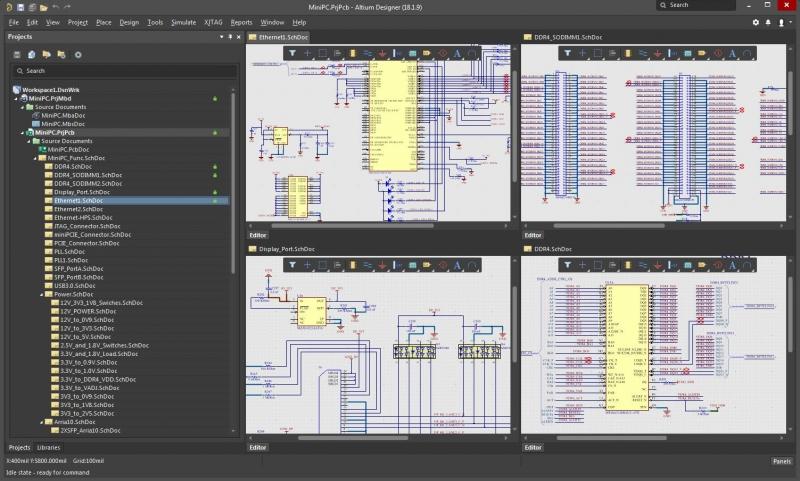Screen dimensions: 800x481
Task: Select signal harness tool in Display_Port toolbar
Action: click(397, 265)
